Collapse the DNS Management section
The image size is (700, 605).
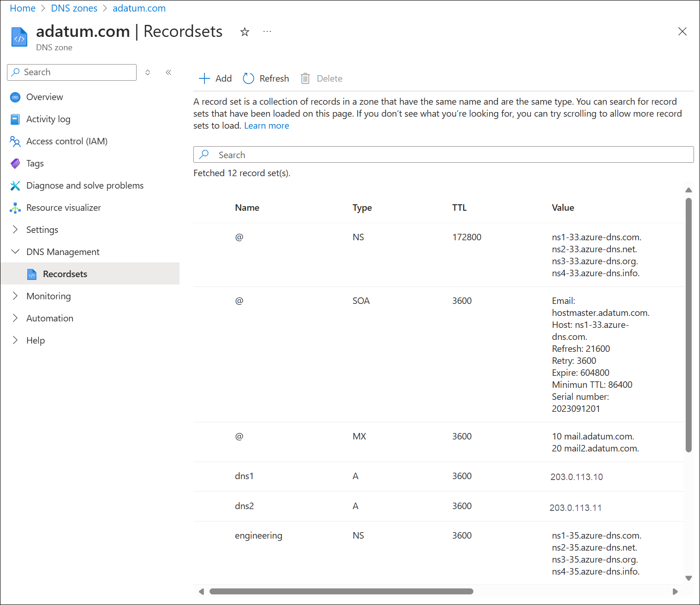coord(62,252)
